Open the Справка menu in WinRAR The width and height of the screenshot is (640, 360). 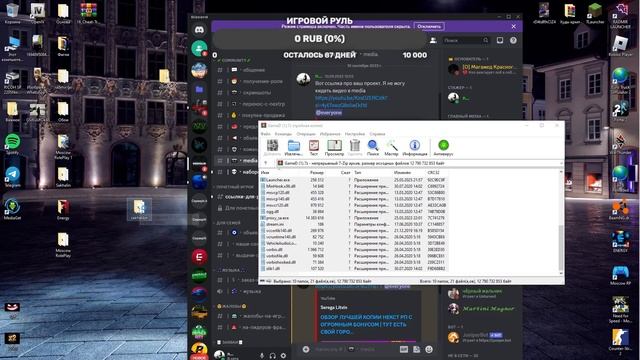point(377,134)
